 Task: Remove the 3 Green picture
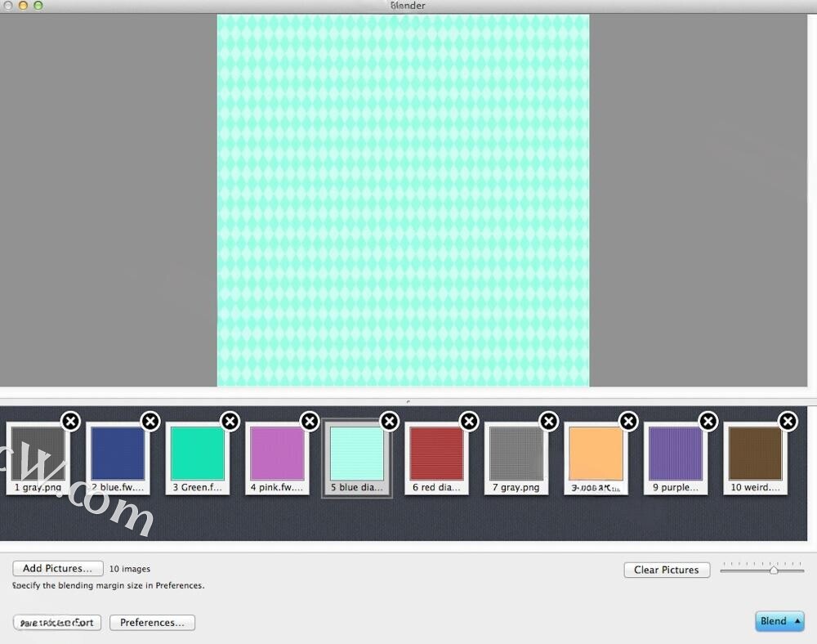coord(230,421)
